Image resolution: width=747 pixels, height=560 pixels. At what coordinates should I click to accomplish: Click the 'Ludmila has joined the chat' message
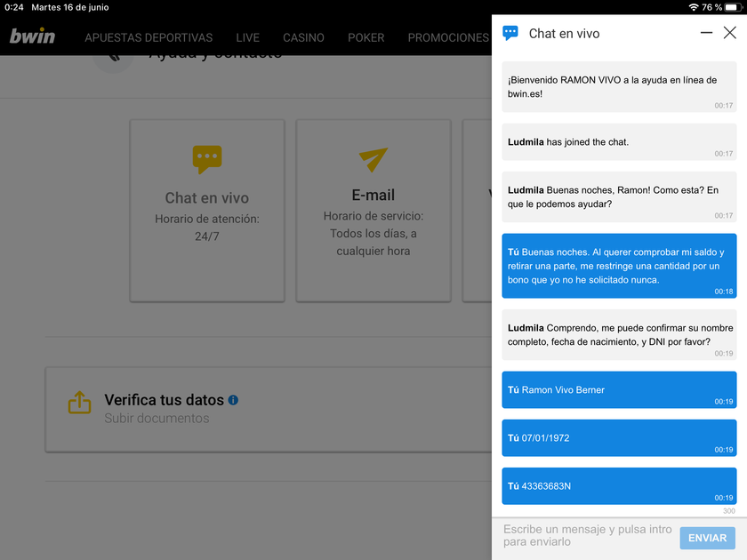(619, 142)
